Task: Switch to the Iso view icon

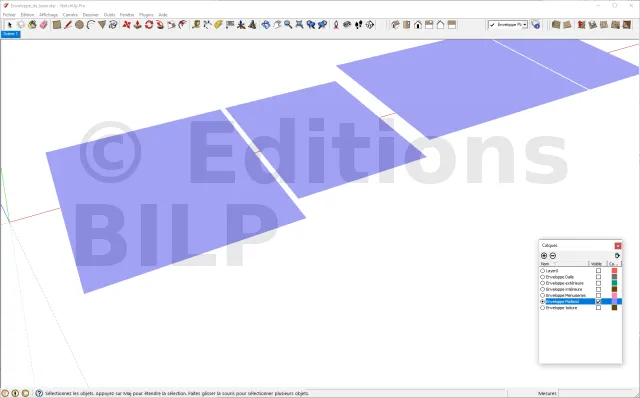Action: pyautogui.click(x=395, y=25)
